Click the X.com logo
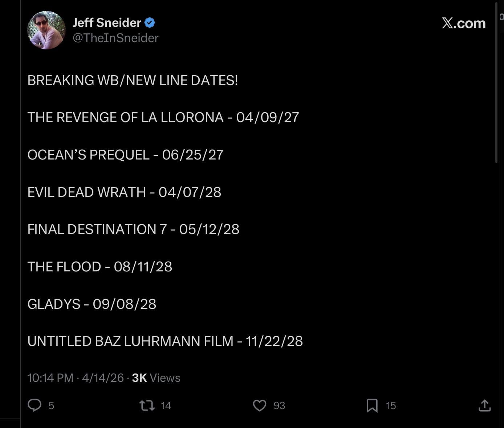 click(463, 23)
